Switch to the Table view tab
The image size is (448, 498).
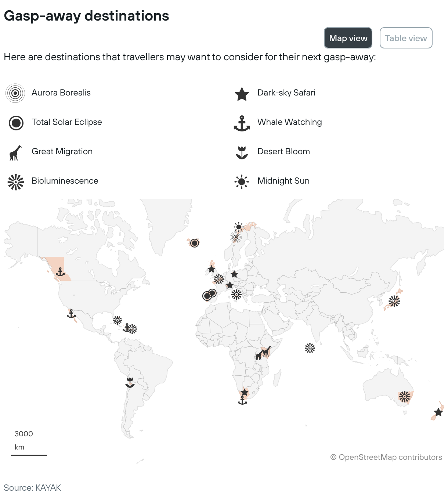tap(406, 38)
